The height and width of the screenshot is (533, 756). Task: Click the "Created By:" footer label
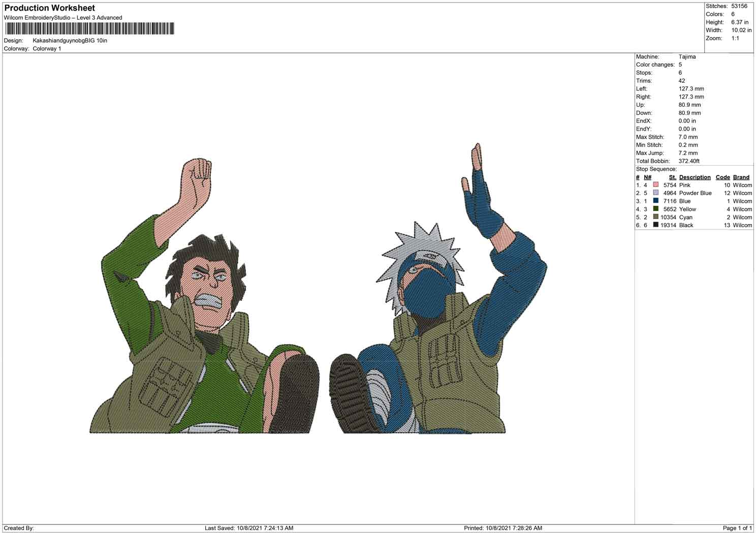coord(19,528)
